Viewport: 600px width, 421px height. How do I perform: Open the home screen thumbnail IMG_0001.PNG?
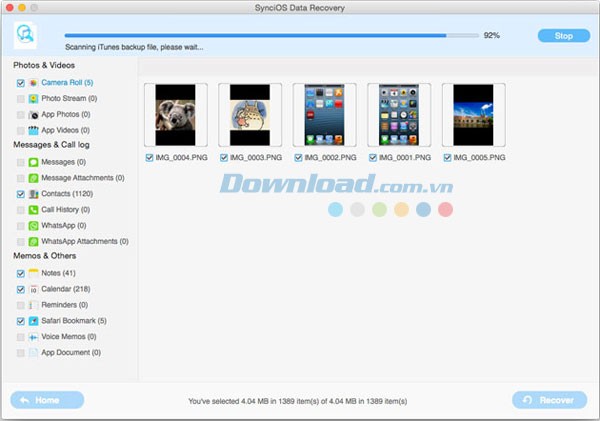(x=399, y=115)
